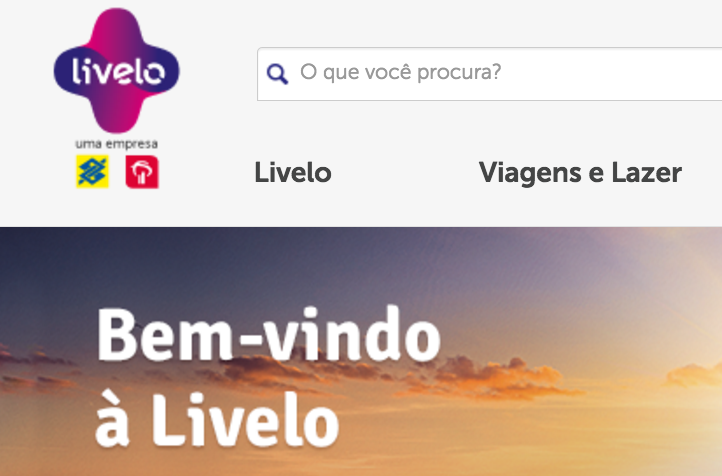Screen dimensions: 722x476
Task: Click the red Bradesco icon
Action: pyautogui.click(x=142, y=172)
